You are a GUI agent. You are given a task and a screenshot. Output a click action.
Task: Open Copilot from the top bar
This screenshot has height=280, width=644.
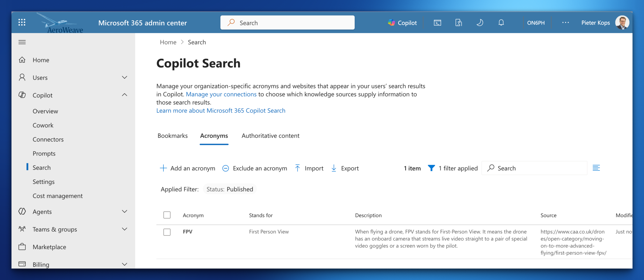coord(402,23)
